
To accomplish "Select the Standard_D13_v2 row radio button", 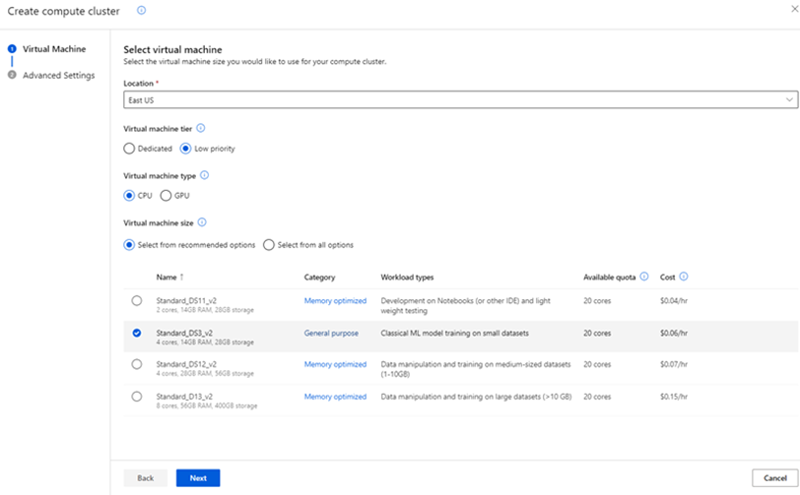I will point(136,397).
